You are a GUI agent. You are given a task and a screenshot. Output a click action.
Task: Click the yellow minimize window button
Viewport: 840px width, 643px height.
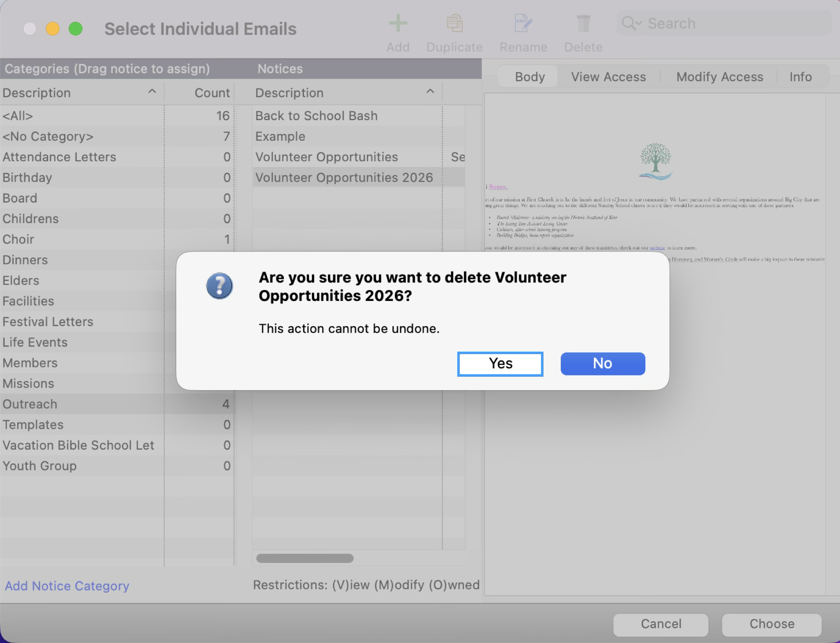pos(52,28)
